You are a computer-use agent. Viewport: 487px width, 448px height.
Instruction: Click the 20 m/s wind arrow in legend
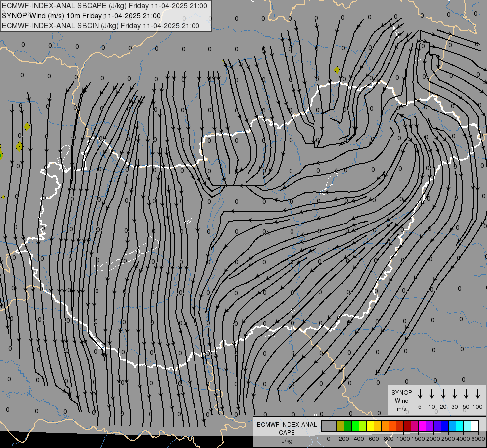click(x=443, y=394)
